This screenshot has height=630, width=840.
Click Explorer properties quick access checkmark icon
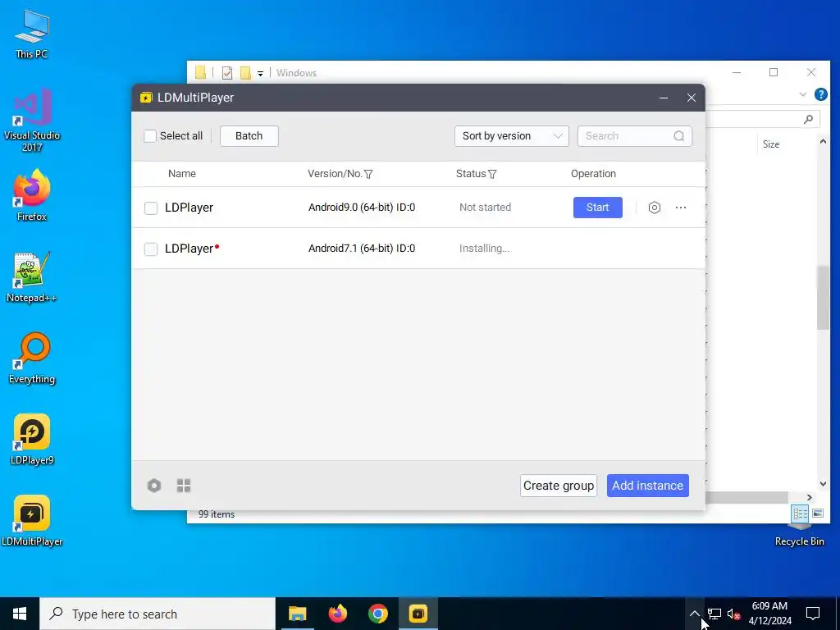click(x=227, y=73)
